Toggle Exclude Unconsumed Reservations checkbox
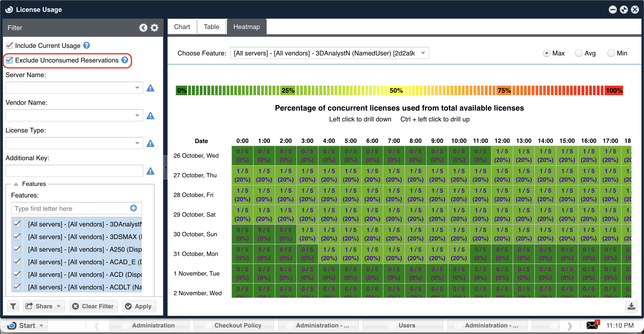This screenshot has height=334, width=644. [x=10, y=60]
